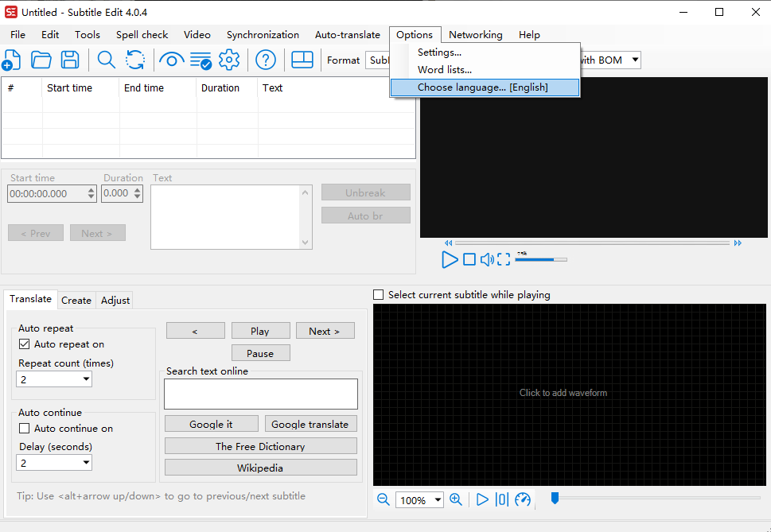Viewport: 771px width, 532px height.
Task: Click the Google translate button
Action: [310, 425]
